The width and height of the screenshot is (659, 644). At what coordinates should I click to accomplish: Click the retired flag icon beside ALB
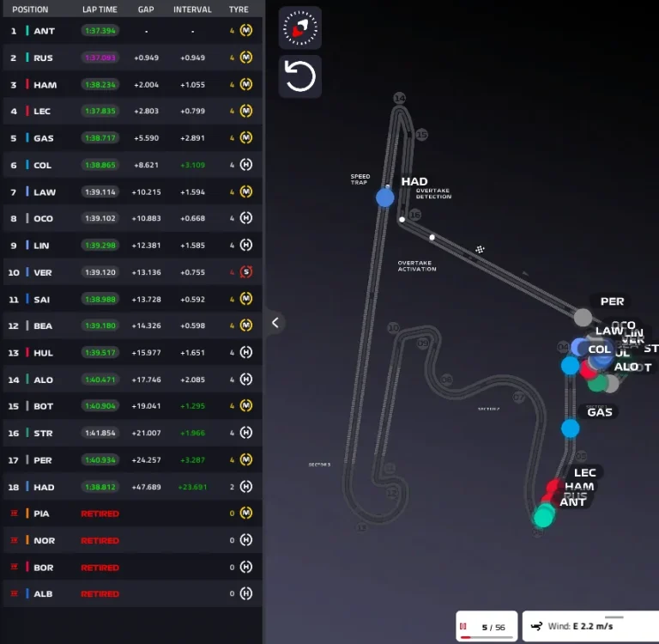point(15,593)
